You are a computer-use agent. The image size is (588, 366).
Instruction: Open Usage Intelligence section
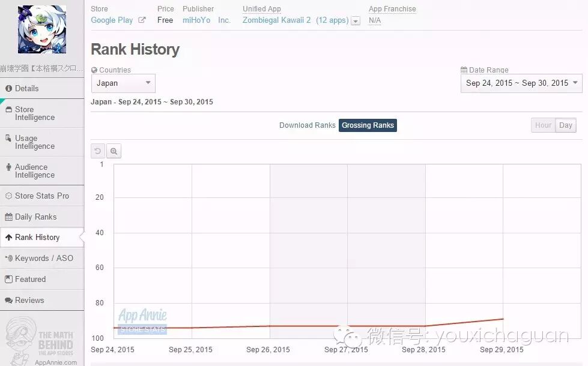(42, 142)
